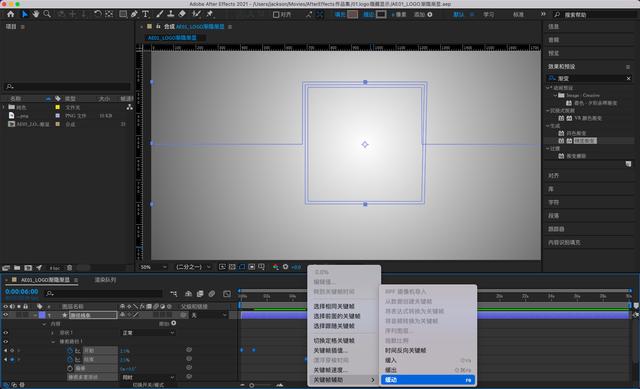Choose 缓动 easy ease in submenu
The width and height of the screenshot is (640, 389).
[x=428, y=380]
